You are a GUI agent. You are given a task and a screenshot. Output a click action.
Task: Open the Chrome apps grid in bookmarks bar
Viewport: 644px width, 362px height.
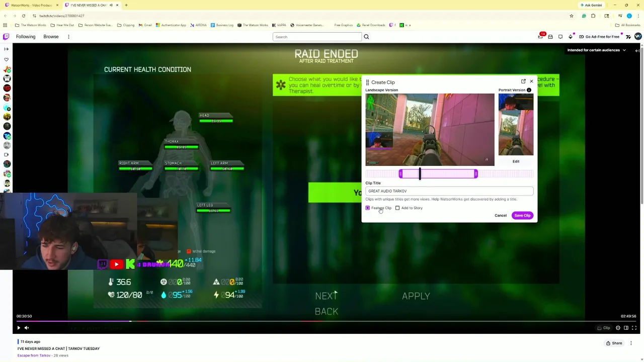[x=5, y=25]
